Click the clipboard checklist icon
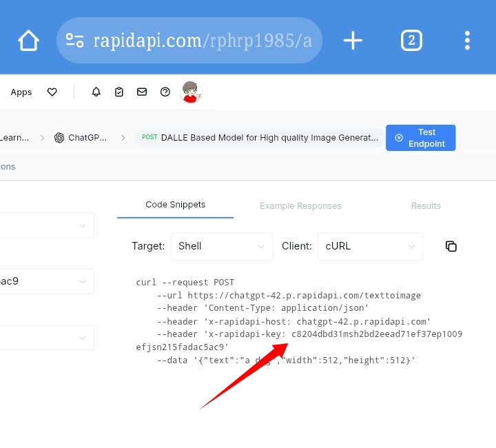This screenshot has width=496, height=448. pyautogui.click(x=119, y=92)
